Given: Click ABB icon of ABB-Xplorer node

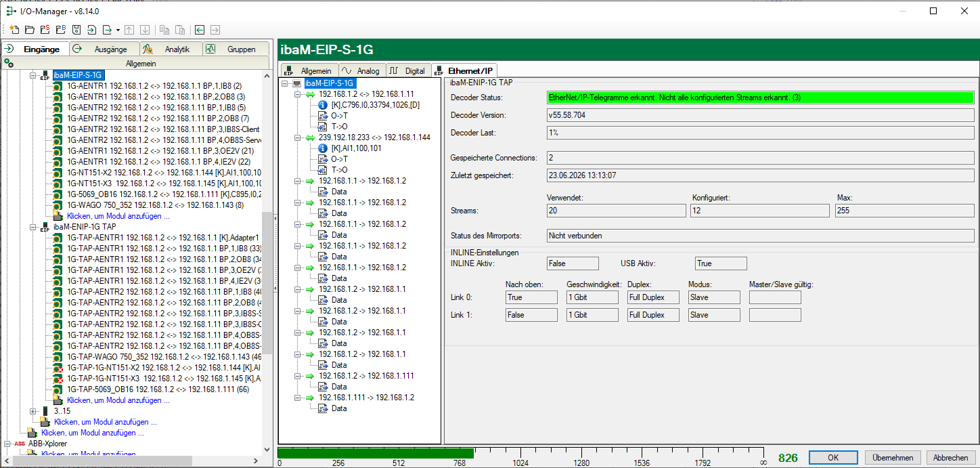Looking at the screenshot, I should tap(19, 444).
